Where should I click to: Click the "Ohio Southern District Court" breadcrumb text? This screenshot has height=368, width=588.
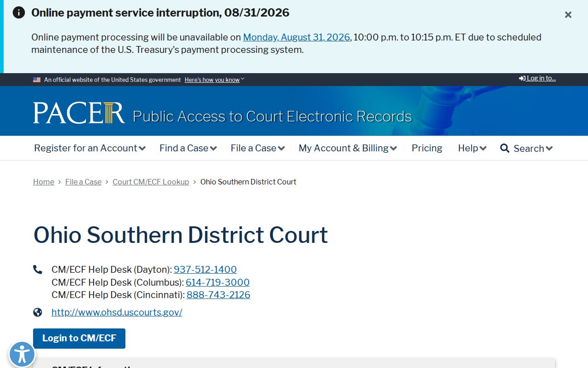[x=248, y=182]
